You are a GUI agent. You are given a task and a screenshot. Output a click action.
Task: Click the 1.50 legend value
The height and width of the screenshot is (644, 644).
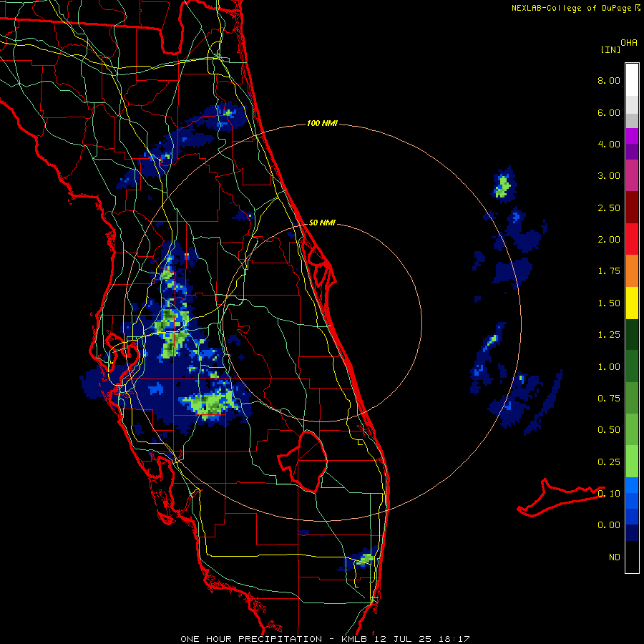pos(609,303)
